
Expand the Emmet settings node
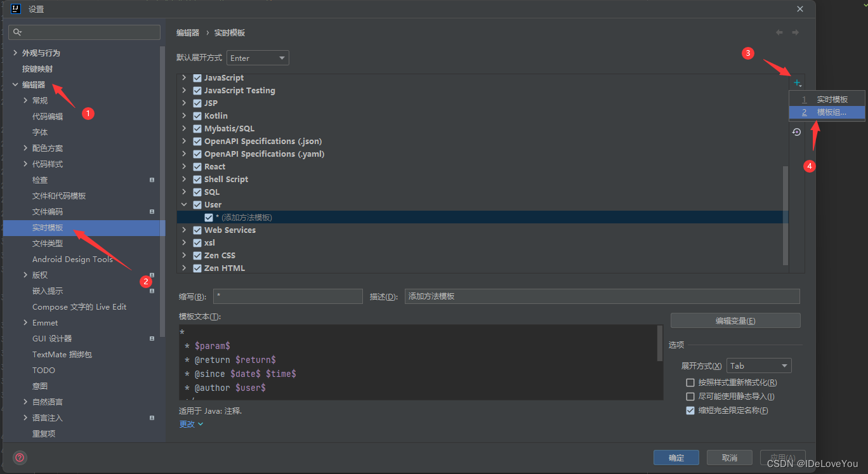point(25,322)
